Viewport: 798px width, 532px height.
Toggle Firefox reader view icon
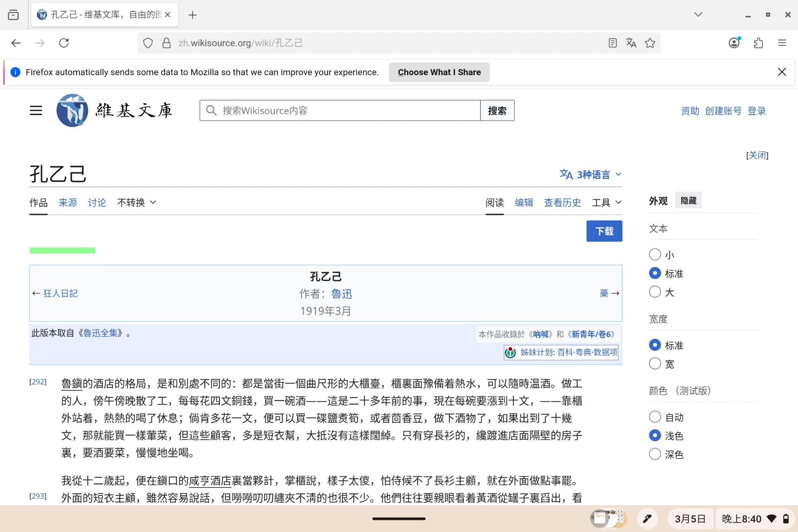pos(612,43)
